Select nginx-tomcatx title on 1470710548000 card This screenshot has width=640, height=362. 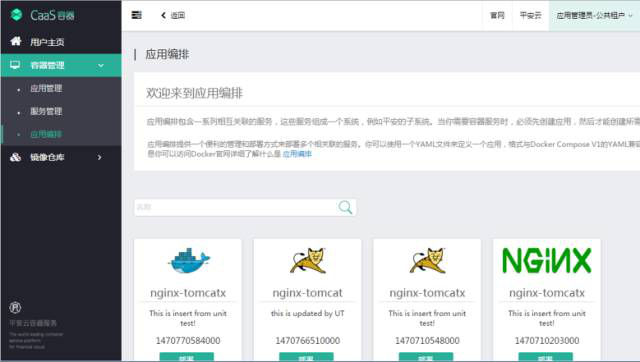coord(427,293)
